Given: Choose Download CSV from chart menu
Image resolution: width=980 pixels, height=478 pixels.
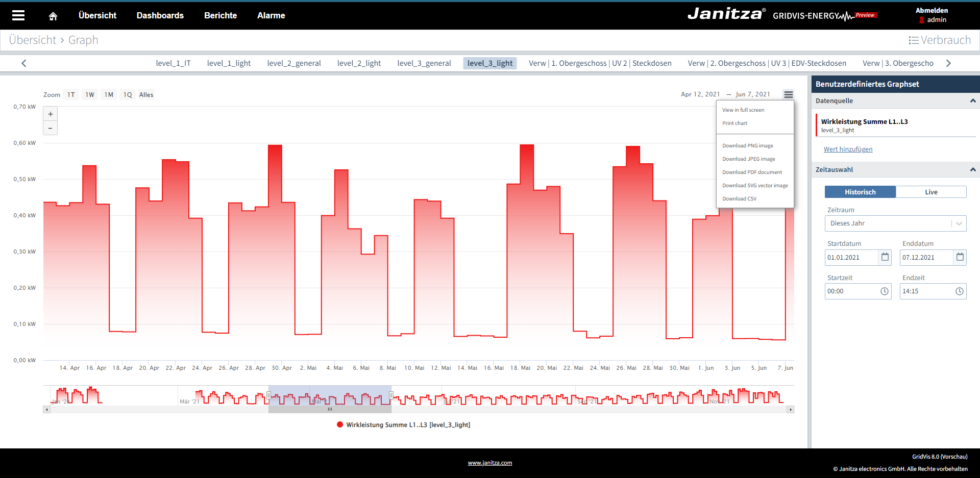Looking at the screenshot, I should [740, 198].
